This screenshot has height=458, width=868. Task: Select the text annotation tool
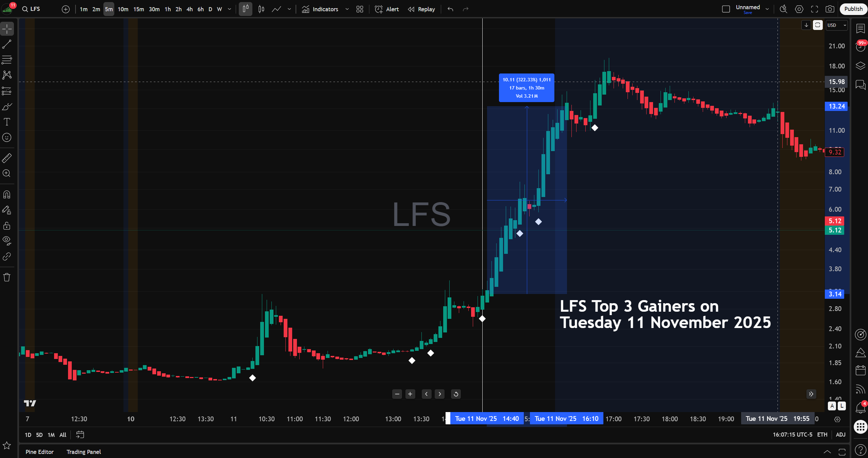click(7, 122)
